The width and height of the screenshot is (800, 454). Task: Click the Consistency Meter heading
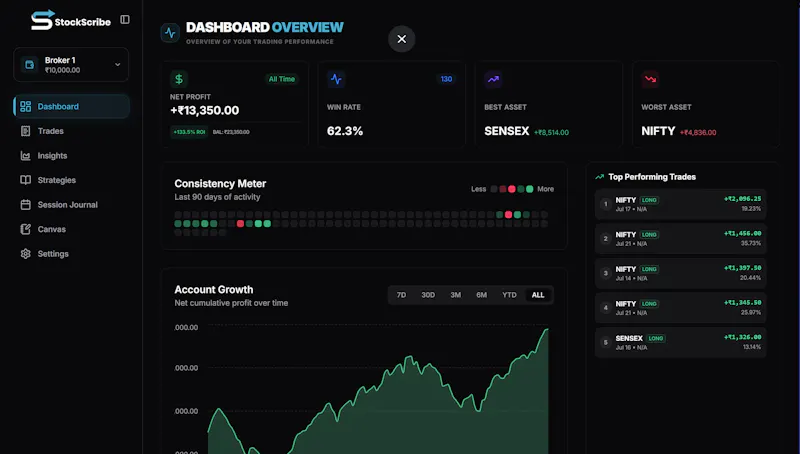click(x=220, y=184)
